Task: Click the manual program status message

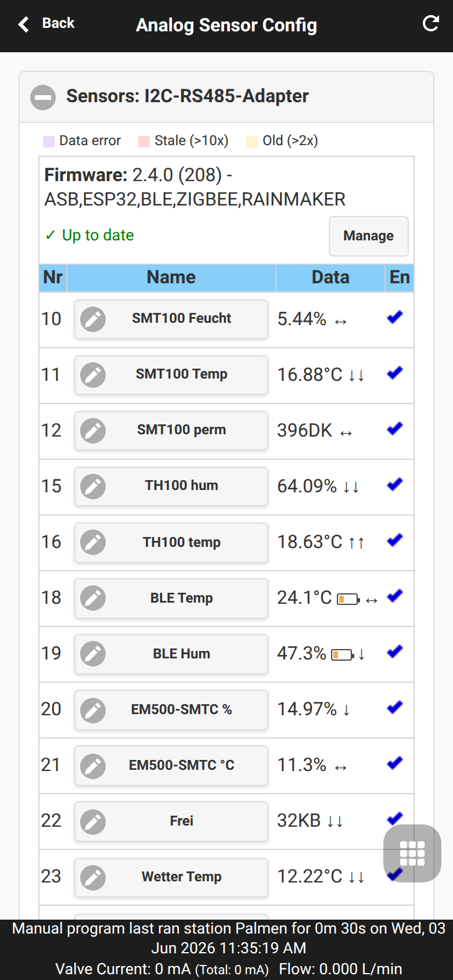Action: pyautogui.click(x=228, y=938)
